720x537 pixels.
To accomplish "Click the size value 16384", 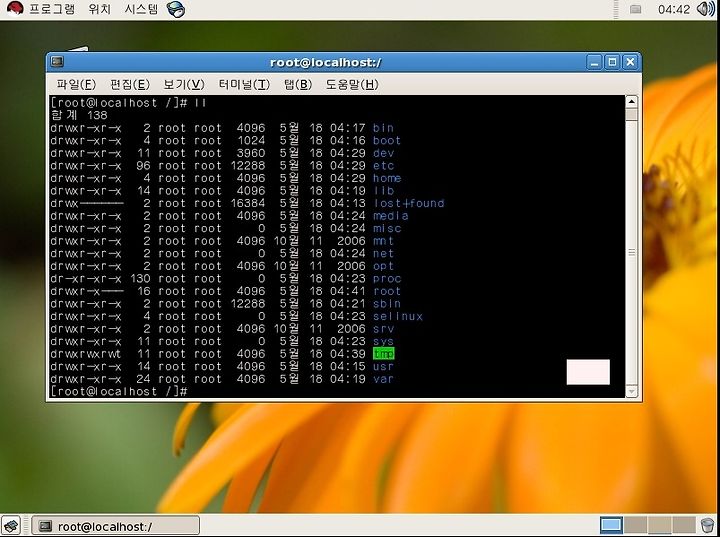I will tap(248, 203).
